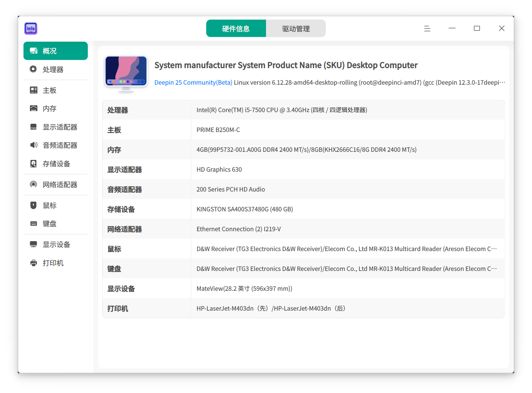Click the 4GB/8GB DDR4 memory value
The width and height of the screenshot is (532, 393).
[306, 150]
